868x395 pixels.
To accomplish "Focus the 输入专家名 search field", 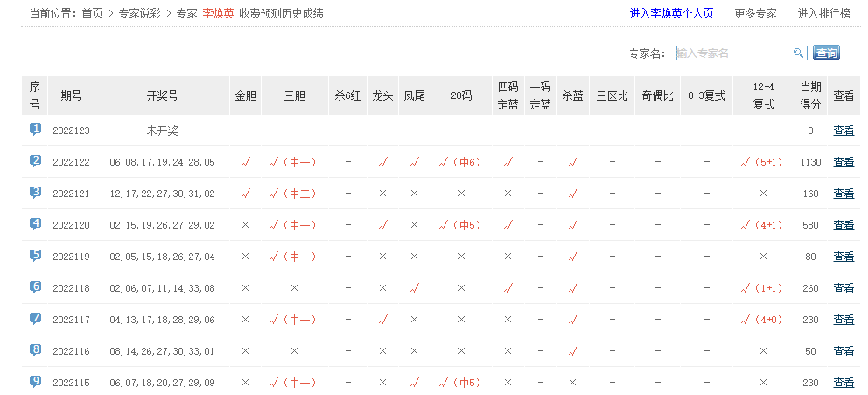I will [x=733, y=53].
